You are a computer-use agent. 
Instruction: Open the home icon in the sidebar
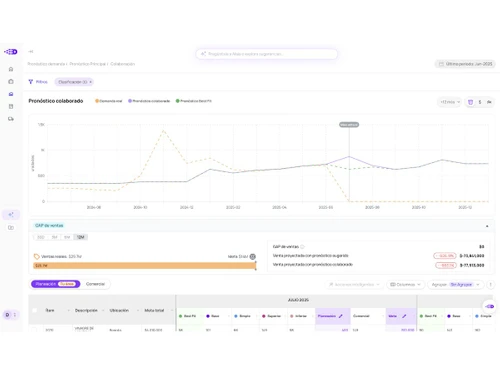pos(11,69)
